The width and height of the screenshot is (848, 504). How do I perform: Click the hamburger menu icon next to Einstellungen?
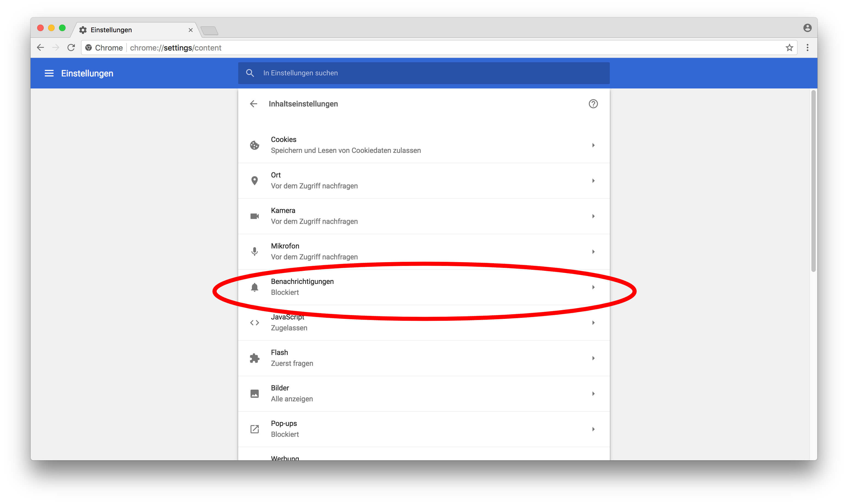click(49, 73)
